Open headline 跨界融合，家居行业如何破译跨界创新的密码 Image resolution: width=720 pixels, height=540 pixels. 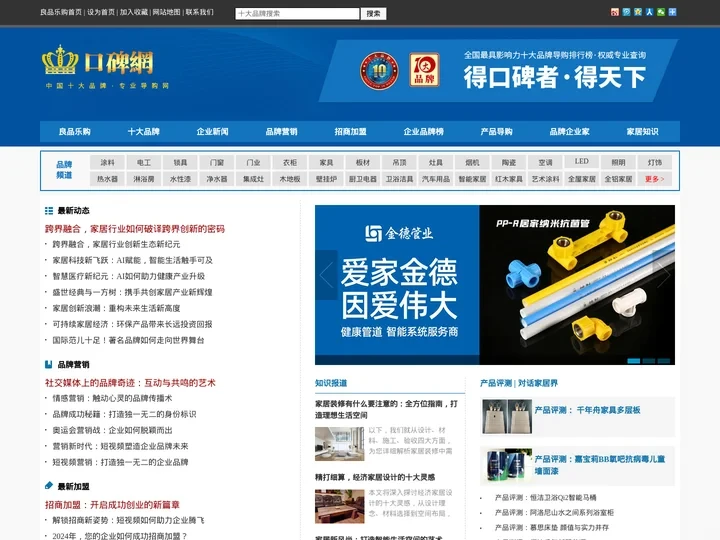tap(135, 229)
